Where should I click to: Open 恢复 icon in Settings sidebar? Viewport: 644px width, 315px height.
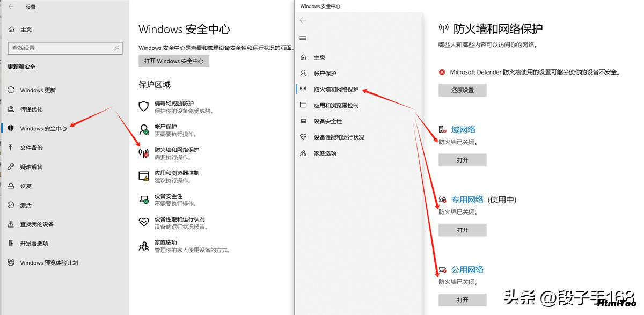pos(11,186)
